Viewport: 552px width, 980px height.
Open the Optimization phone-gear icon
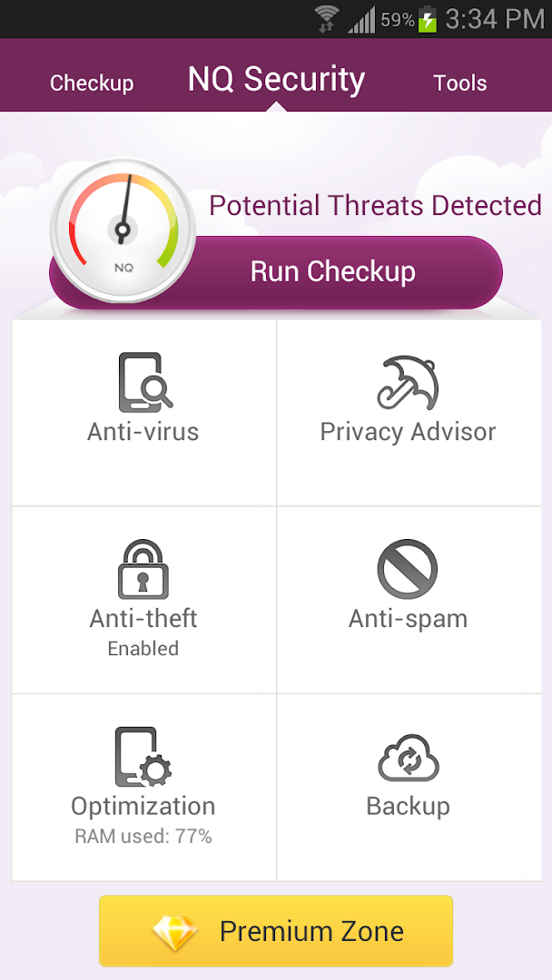coord(143,758)
